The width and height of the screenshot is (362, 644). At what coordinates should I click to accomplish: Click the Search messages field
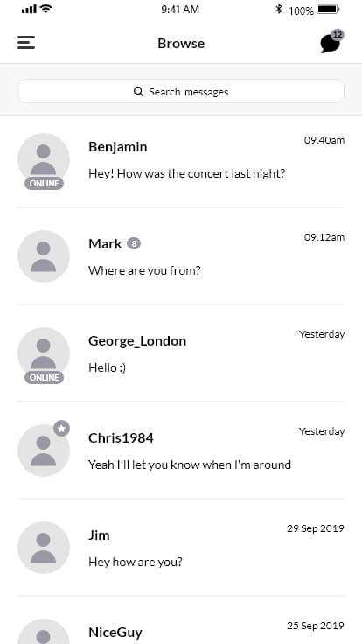pyautogui.click(x=181, y=91)
